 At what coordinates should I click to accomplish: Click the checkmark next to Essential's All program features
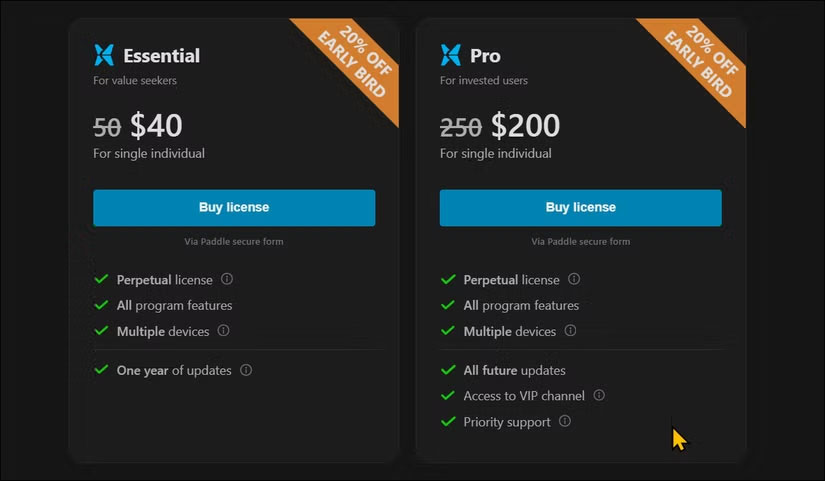coord(101,305)
